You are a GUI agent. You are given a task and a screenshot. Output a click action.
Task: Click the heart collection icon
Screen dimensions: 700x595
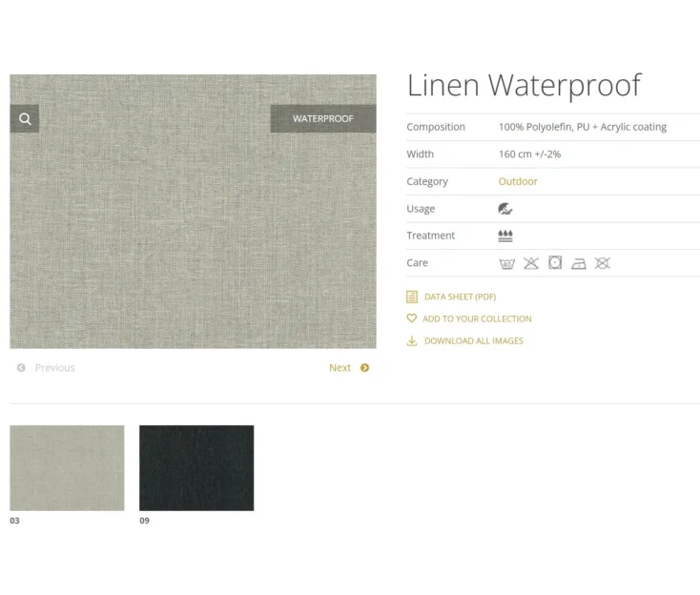pos(412,318)
